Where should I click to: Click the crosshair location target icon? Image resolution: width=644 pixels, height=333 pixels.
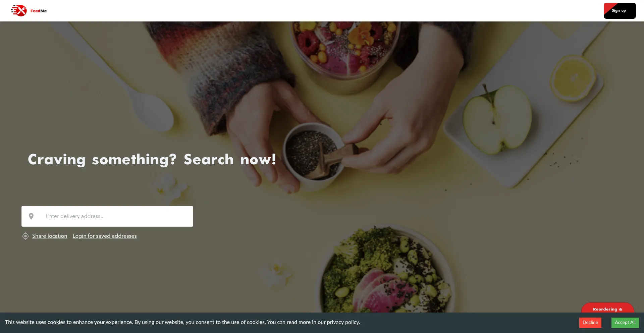click(25, 236)
